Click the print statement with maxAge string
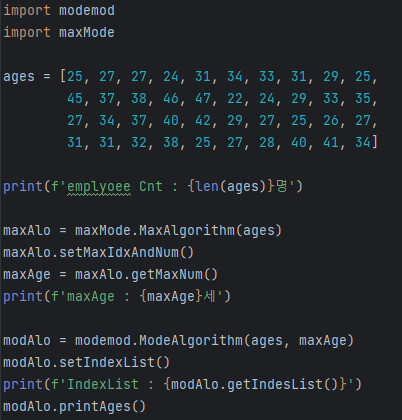This screenshot has width=402, height=420. (x=117, y=297)
